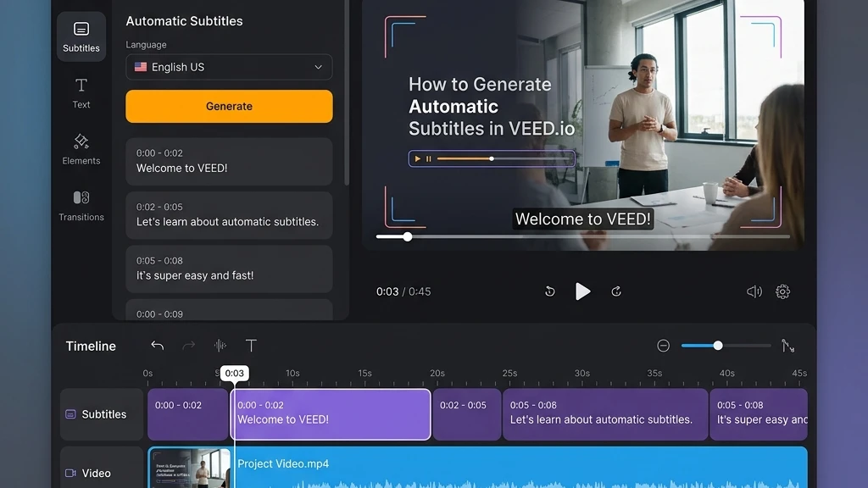868x488 pixels.
Task: Click the 'Timeline' heading label
Action: click(x=91, y=346)
